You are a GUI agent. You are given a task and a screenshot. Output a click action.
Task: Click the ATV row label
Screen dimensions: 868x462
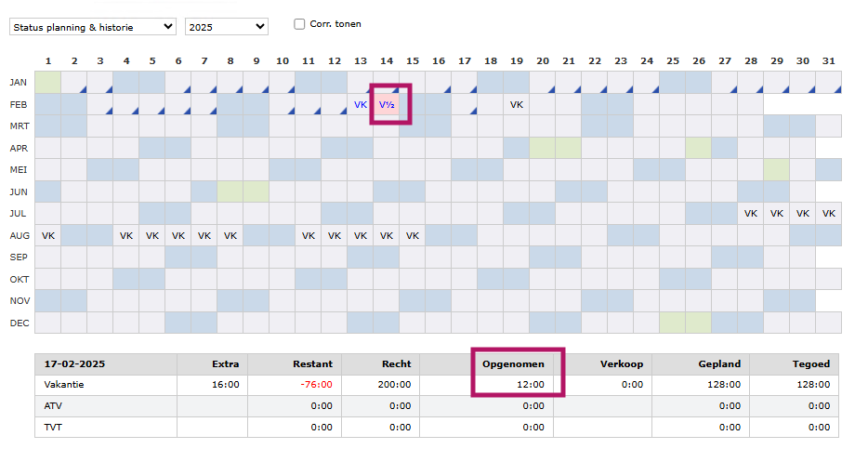click(x=52, y=405)
